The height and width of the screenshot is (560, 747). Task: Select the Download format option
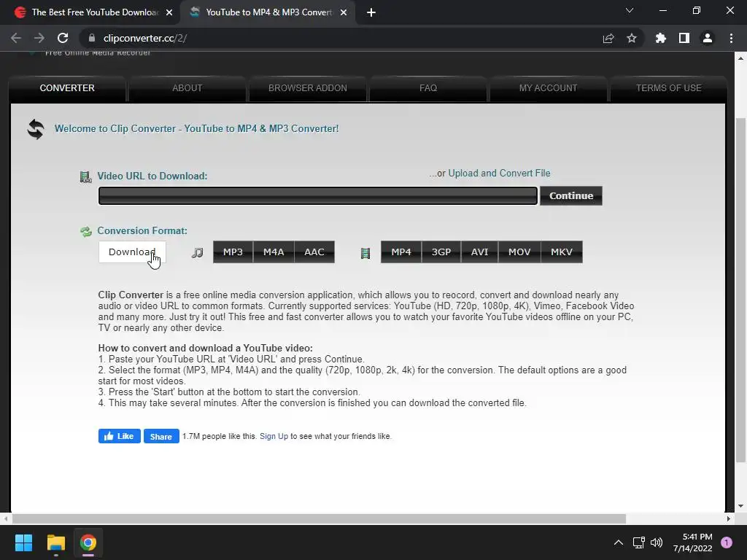(132, 252)
